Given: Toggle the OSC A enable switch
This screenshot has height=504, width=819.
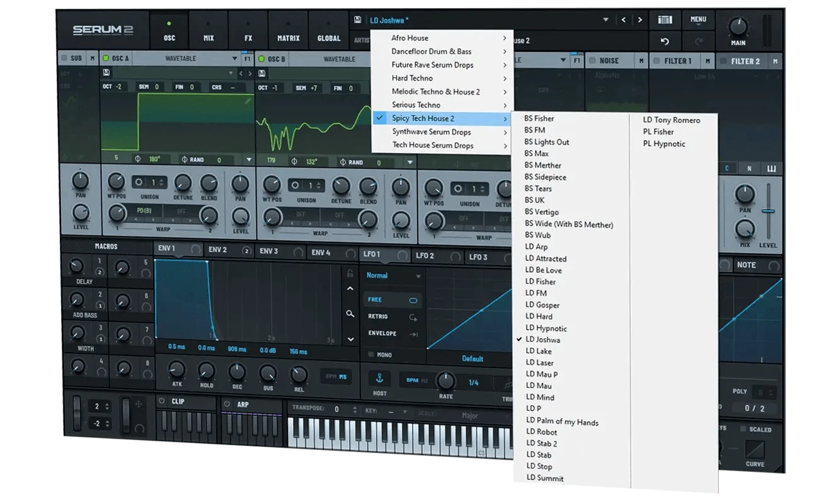Looking at the screenshot, I should click(x=106, y=59).
